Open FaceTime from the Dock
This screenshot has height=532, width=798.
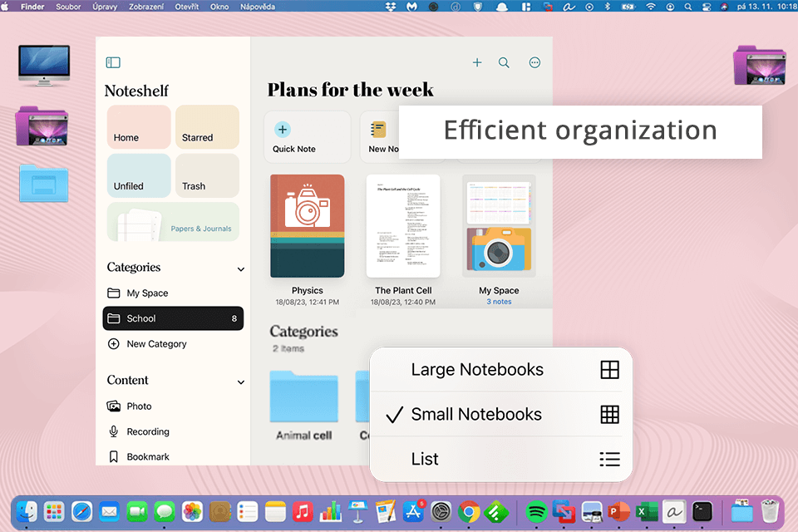coord(137,512)
